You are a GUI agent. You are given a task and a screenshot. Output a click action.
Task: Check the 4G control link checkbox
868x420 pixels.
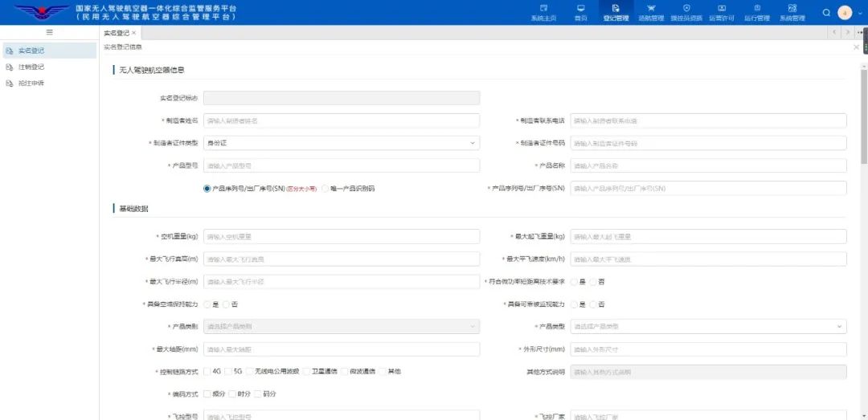[x=207, y=371]
